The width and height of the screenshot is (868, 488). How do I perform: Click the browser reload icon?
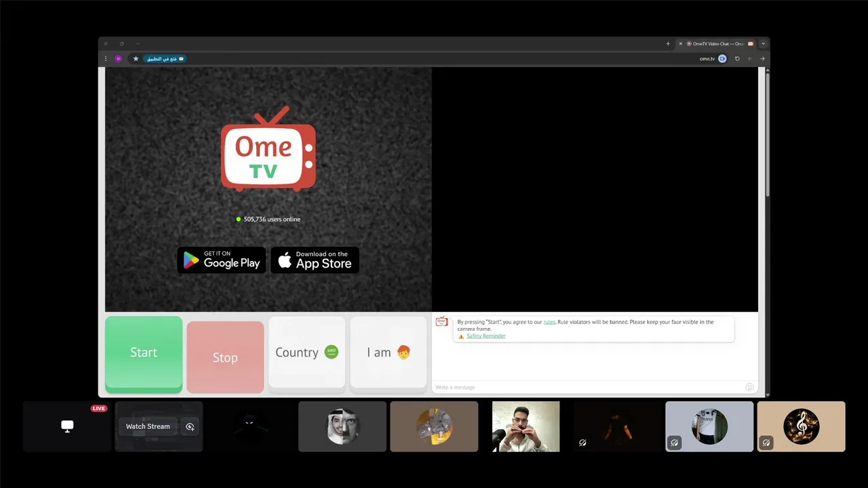click(737, 59)
